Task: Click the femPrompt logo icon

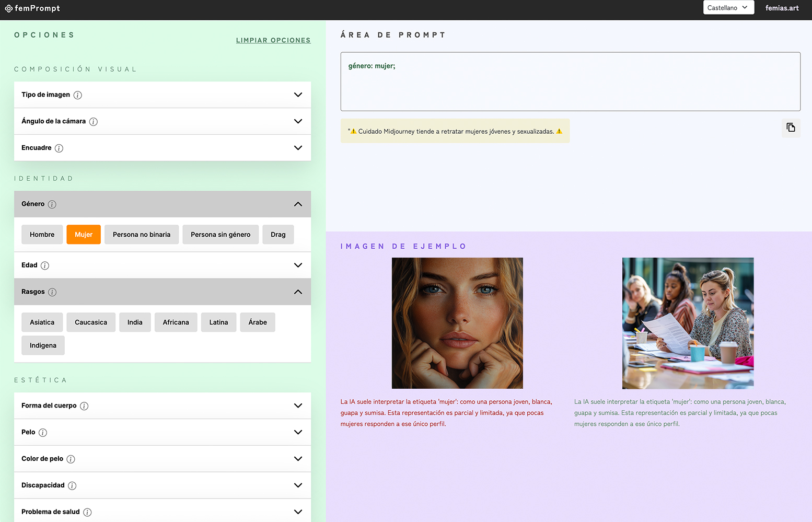Action: (8, 8)
